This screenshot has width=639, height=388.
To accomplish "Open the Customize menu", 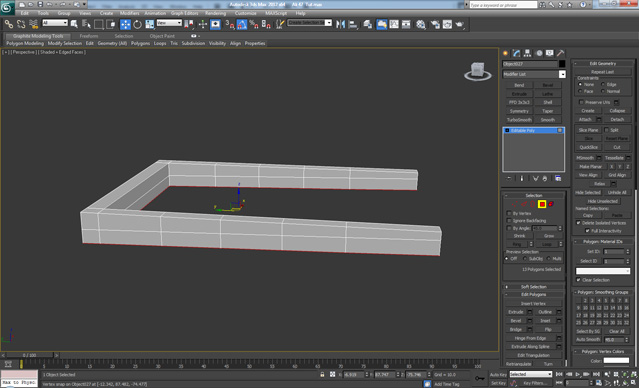I will 246,13.
